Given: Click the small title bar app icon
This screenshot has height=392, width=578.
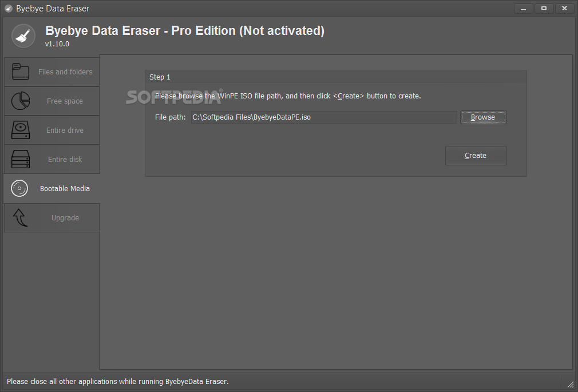Looking at the screenshot, I should (x=8, y=9).
